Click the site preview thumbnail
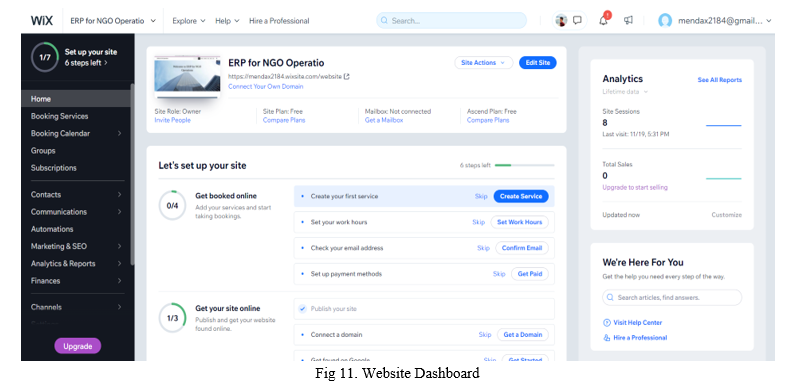Screen dimensions: 800x392 [x=187, y=78]
